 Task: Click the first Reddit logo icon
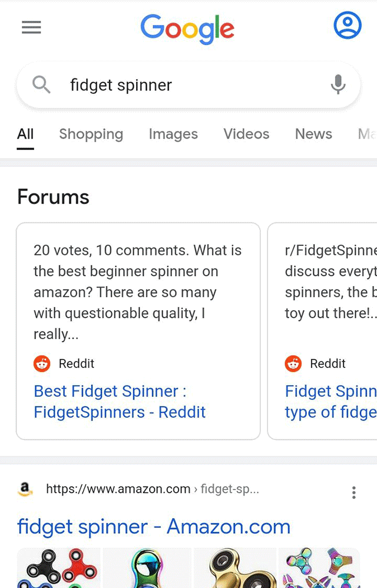tap(42, 363)
